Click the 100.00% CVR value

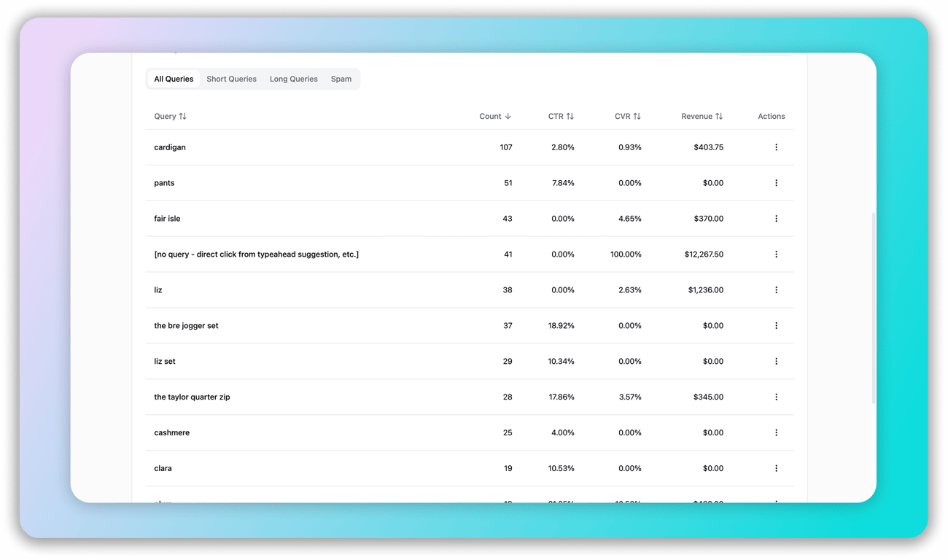tap(626, 254)
